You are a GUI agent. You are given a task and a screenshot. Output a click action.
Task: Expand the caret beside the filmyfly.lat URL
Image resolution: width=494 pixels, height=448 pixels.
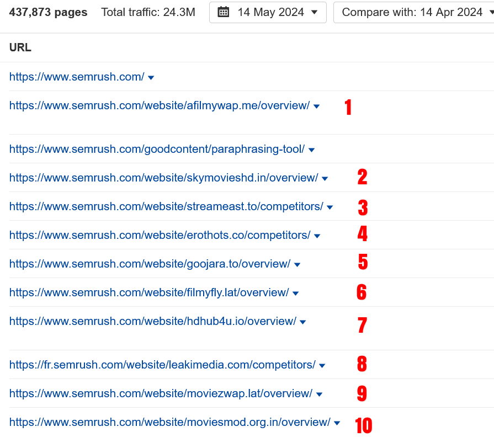point(295,294)
